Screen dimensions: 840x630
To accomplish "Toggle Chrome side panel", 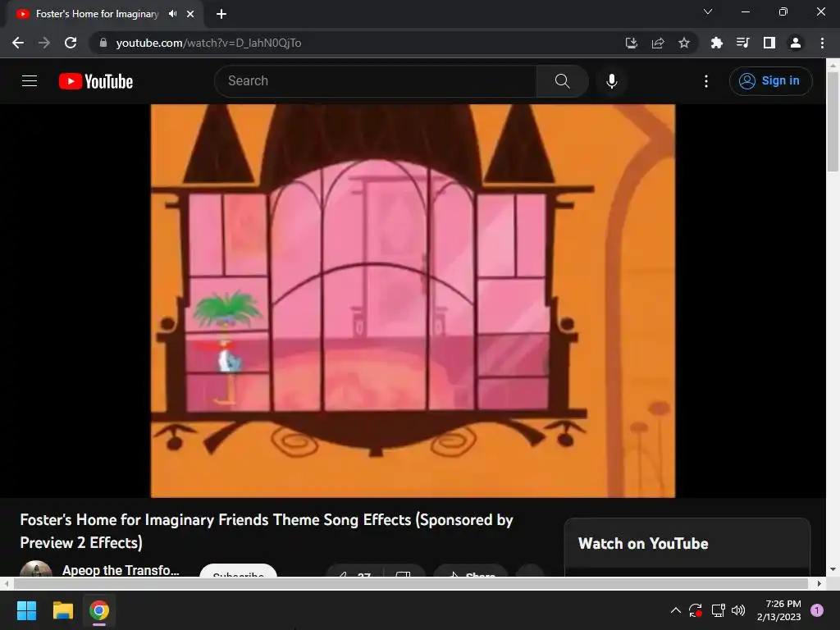I will click(769, 43).
